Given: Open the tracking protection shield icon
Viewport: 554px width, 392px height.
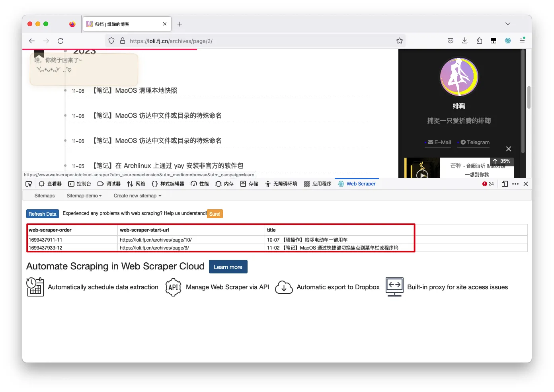Looking at the screenshot, I should 111,41.
